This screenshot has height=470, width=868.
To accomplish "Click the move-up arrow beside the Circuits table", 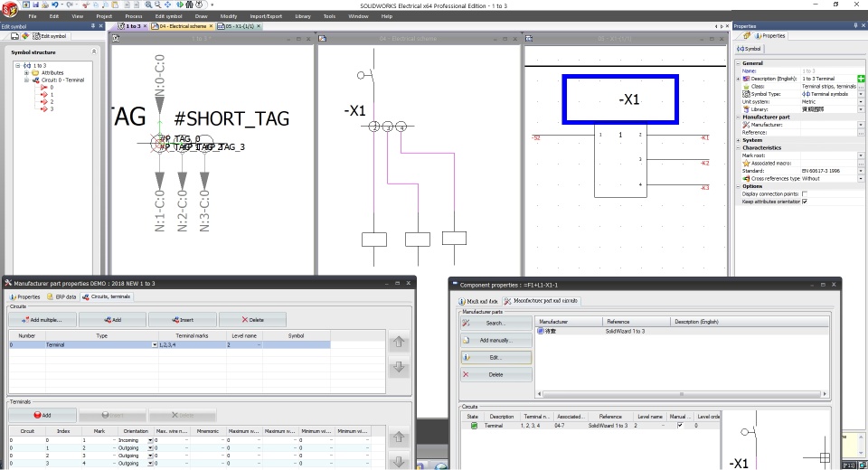I will point(399,343).
